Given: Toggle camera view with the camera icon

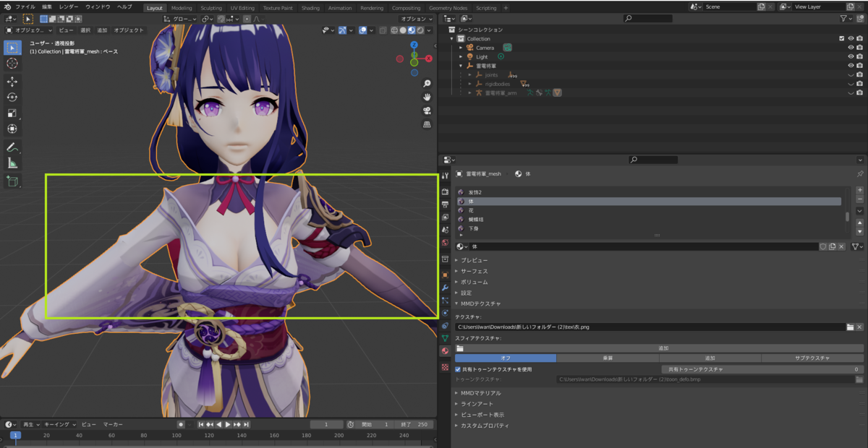Looking at the screenshot, I should (x=427, y=111).
